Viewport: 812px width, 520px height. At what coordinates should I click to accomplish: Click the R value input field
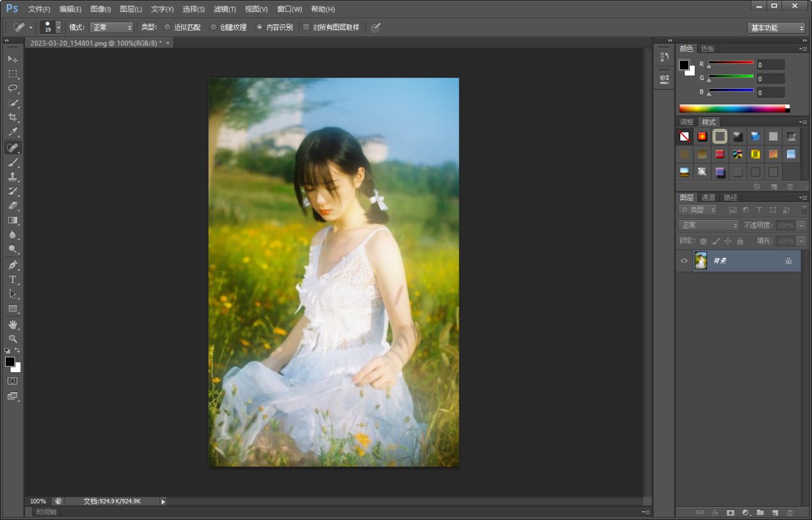click(x=770, y=65)
